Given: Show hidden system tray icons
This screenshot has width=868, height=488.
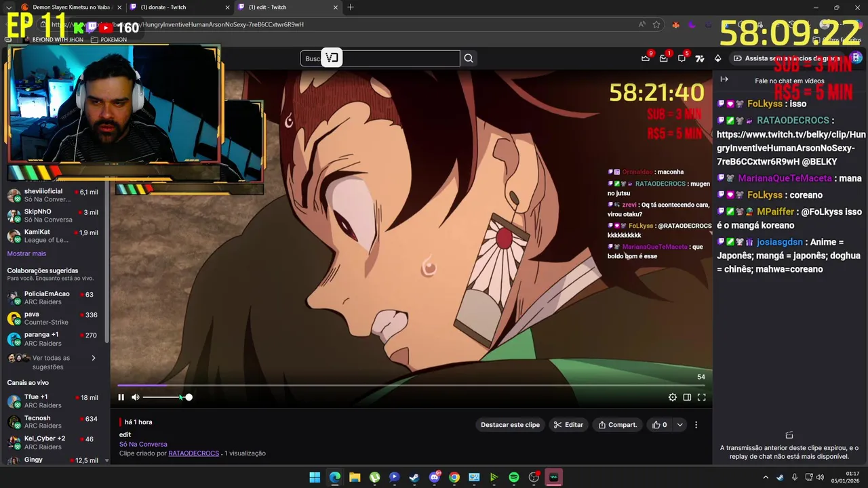Looking at the screenshot, I should [766, 478].
